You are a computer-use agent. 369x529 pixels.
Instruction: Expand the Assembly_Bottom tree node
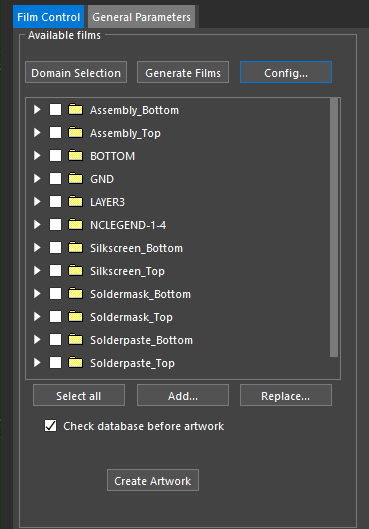click(37, 110)
